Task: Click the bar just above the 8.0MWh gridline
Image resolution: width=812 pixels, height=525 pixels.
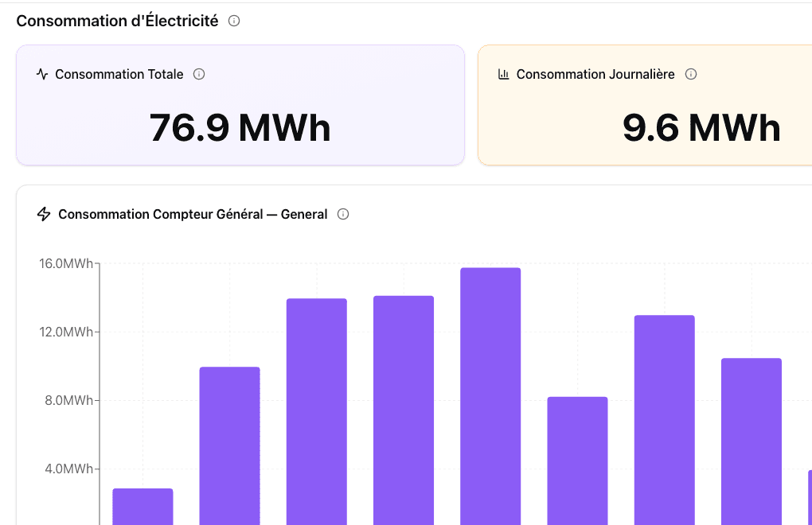Action: click(577, 461)
